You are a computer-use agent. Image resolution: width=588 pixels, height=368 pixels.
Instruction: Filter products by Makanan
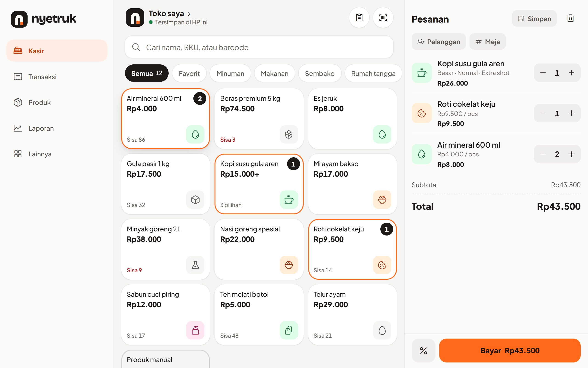(274, 73)
